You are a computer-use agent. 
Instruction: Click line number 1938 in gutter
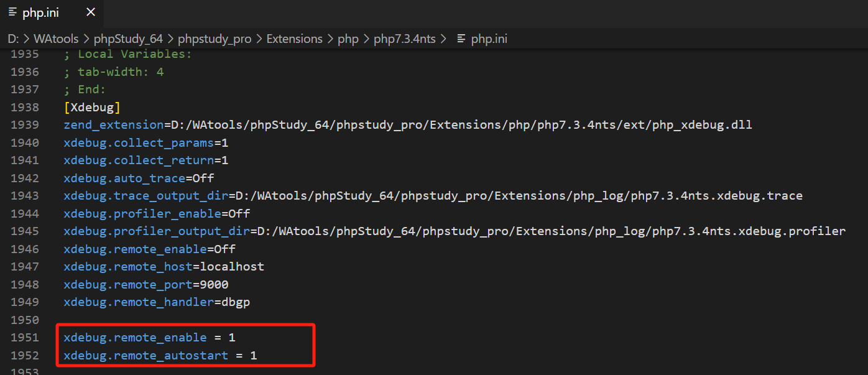(x=25, y=108)
